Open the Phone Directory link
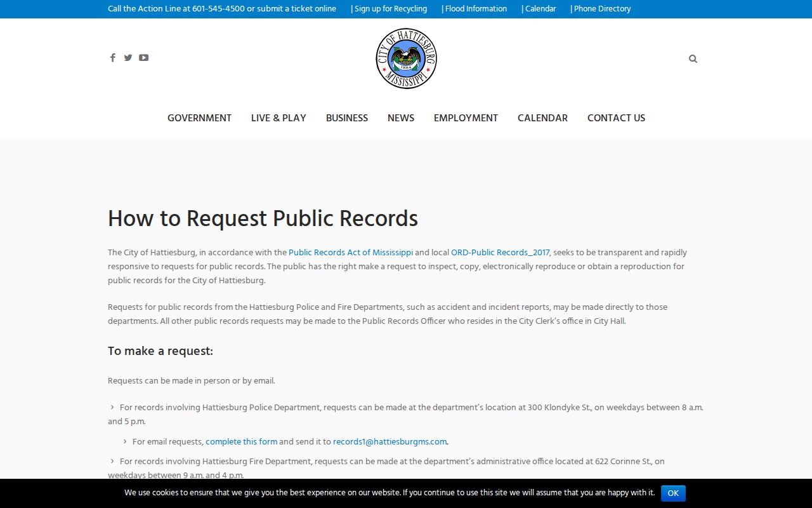812x508 pixels. pos(601,9)
